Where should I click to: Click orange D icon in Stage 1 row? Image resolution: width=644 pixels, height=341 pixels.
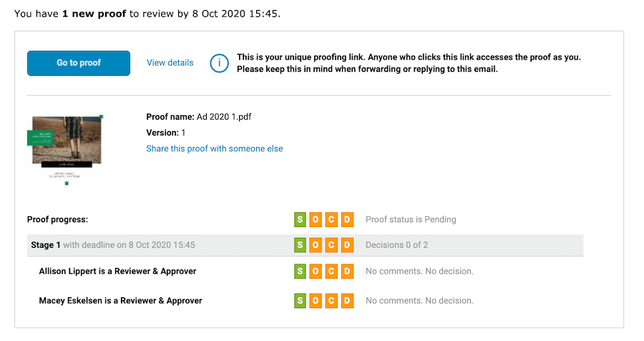click(x=347, y=245)
